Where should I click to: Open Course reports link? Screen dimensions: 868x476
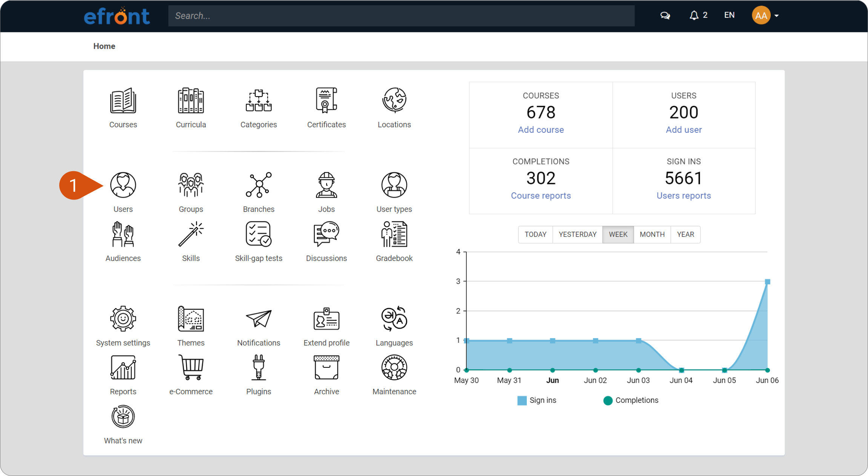pos(541,196)
